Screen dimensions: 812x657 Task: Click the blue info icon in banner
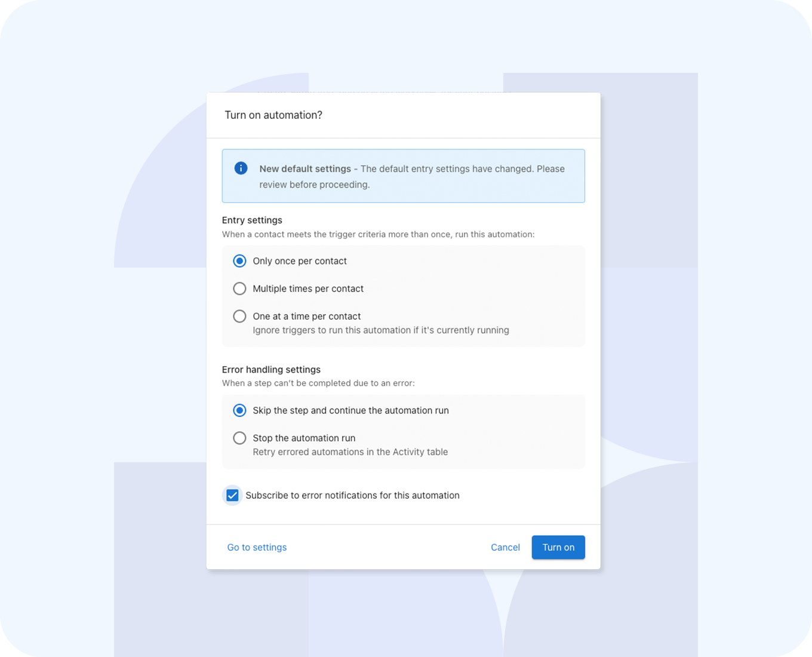click(241, 168)
